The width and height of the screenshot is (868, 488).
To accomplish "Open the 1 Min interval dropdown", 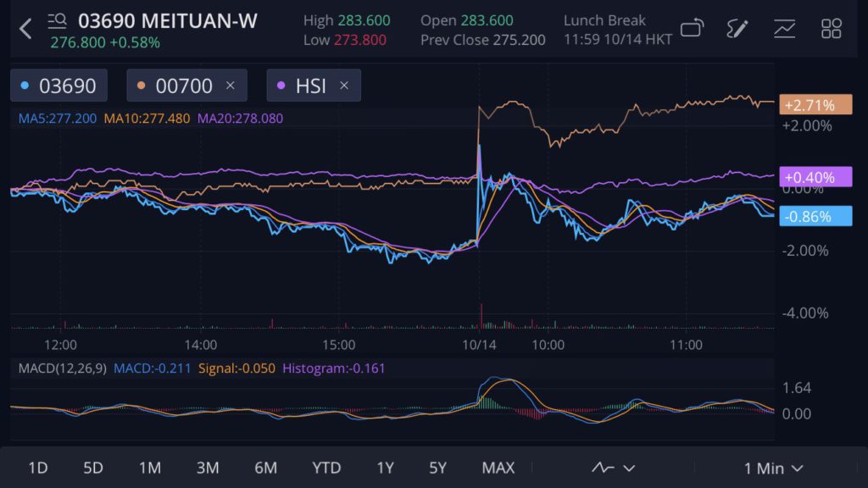I will point(773,469).
